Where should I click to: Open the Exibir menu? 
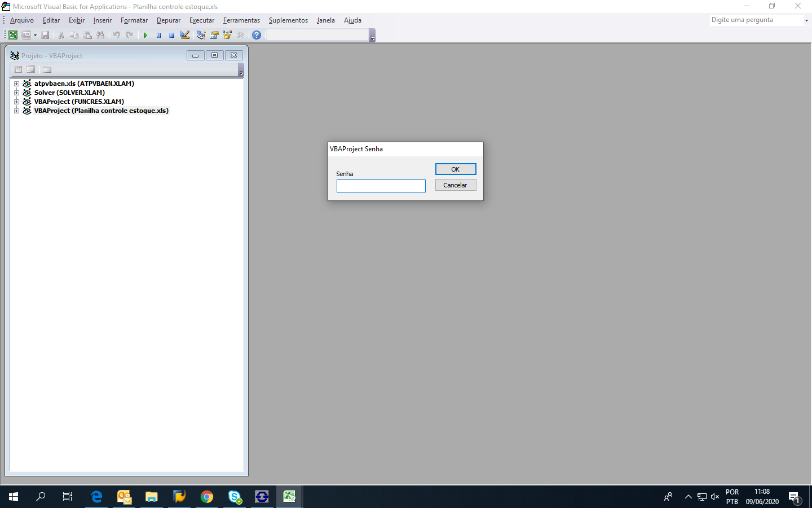(x=77, y=20)
